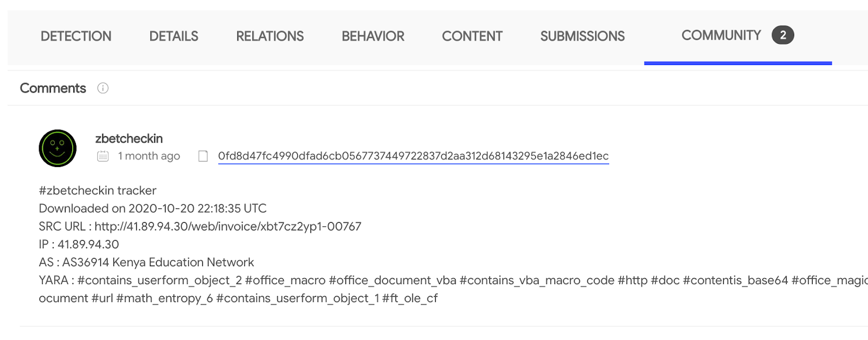Click the Comments info icon
Viewport: 868px width, 340px height.
tap(103, 88)
